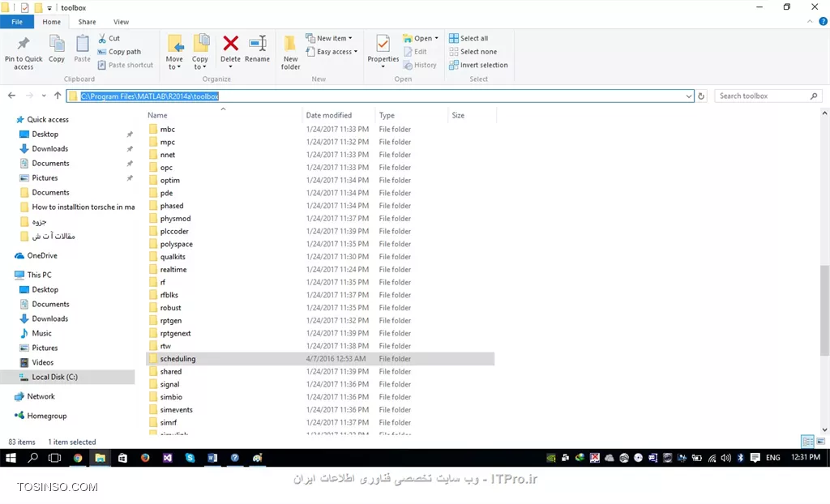The width and height of the screenshot is (830, 504).
Task: Click Select none in ribbon
Action: coord(473,51)
